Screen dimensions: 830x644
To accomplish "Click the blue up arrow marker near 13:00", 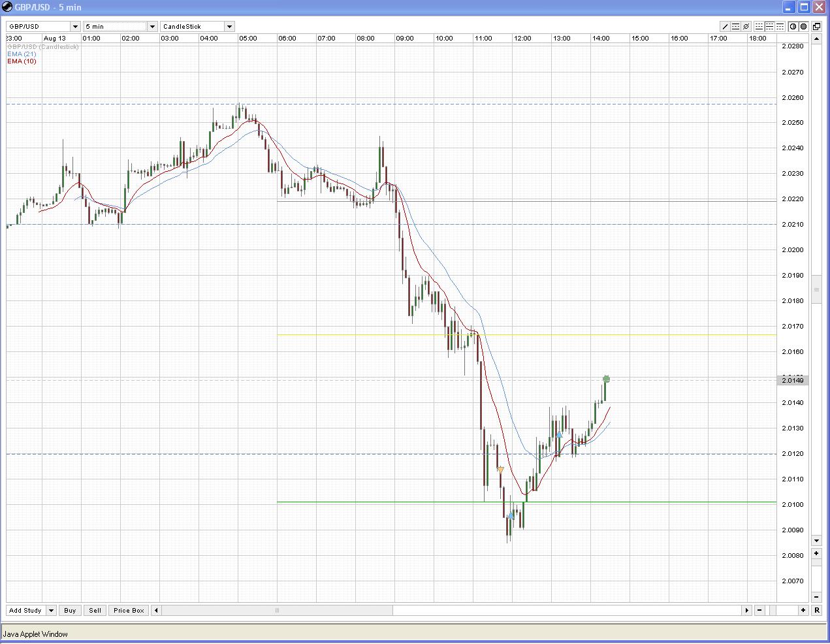I will tap(559, 434).
